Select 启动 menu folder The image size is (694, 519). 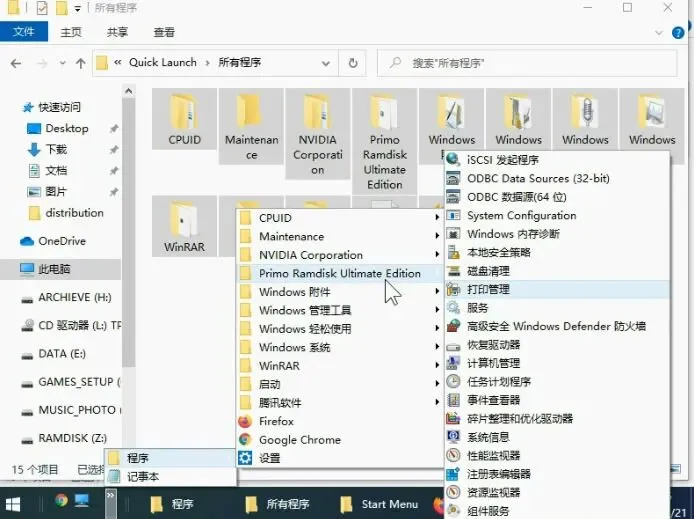(339, 384)
